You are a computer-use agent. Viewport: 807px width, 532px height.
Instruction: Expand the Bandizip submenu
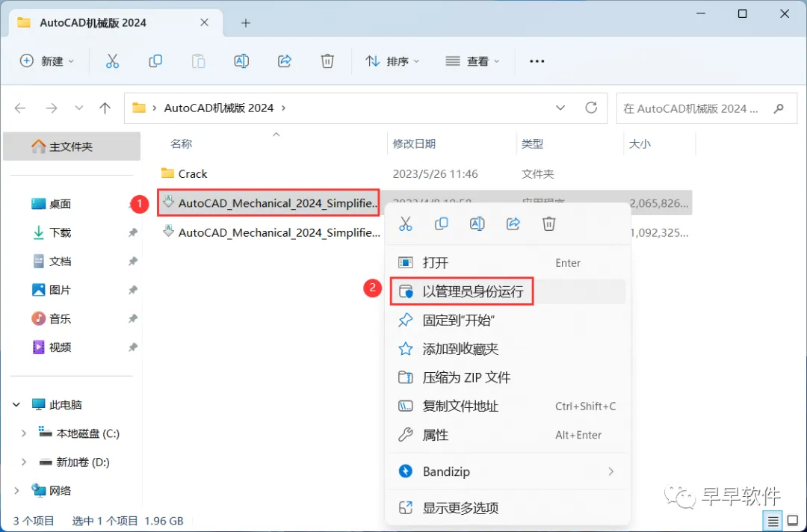point(611,471)
